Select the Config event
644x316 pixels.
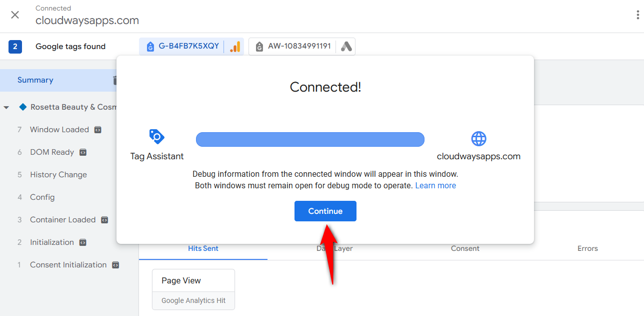[x=42, y=197]
